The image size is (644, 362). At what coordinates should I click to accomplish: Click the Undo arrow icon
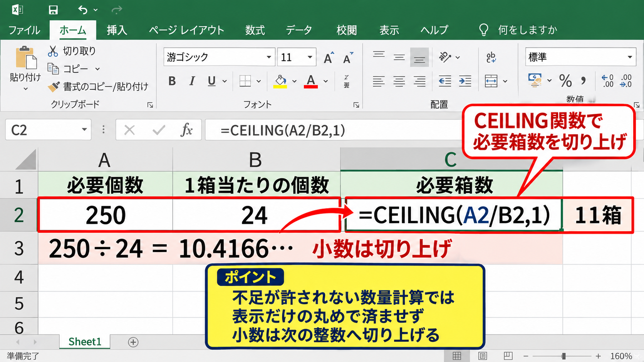click(83, 10)
